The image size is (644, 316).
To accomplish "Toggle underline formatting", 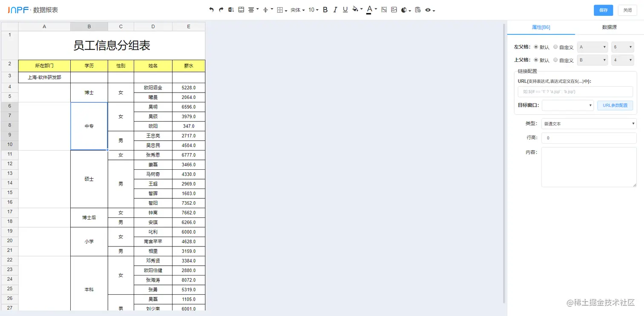I will (345, 10).
